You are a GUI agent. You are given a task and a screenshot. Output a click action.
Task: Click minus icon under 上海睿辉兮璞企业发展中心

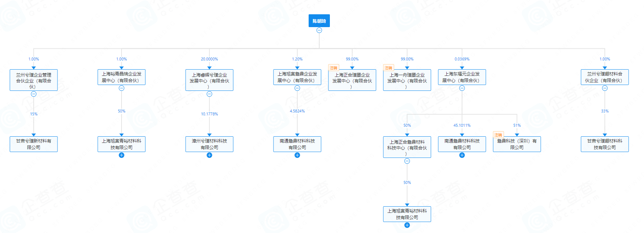point(209,94)
